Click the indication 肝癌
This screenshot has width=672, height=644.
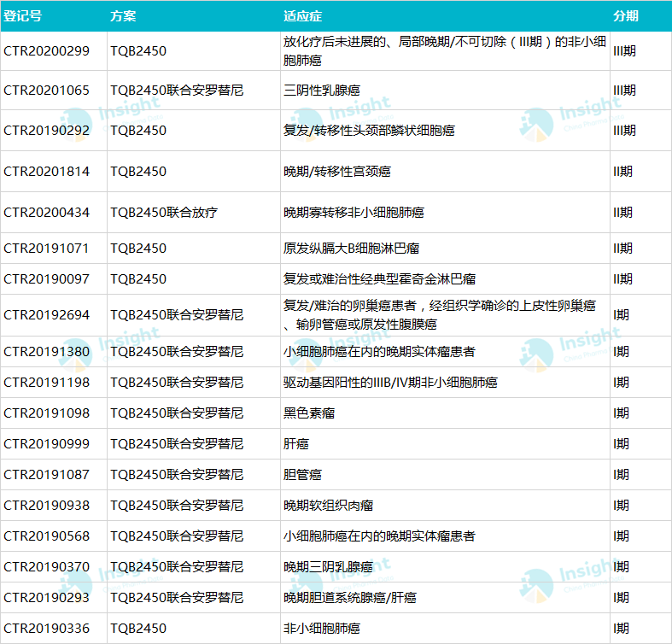point(296,444)
